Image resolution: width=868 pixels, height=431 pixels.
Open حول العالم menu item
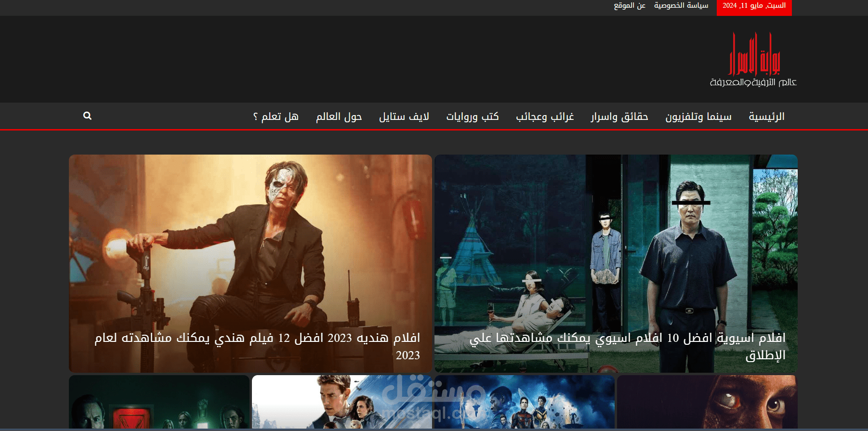[339, 117]
